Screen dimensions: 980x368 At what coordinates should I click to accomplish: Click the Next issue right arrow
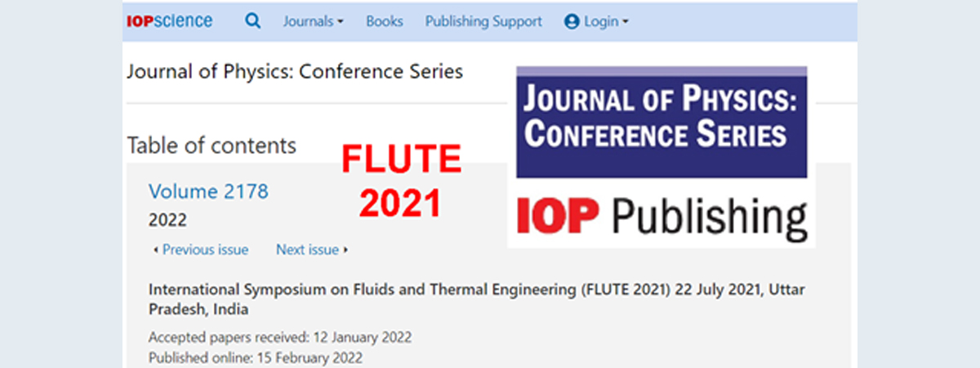pos(345,249)
